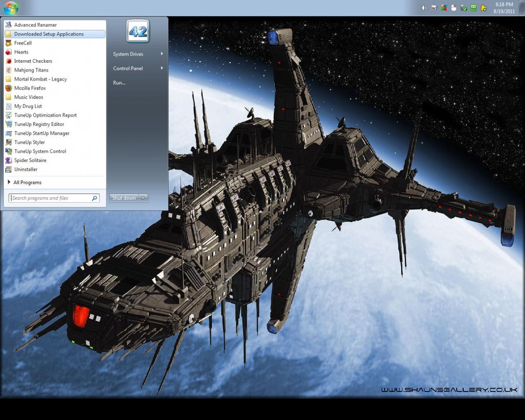Launch TuneUp Styler
Viewport: 525px width, 420px height.
pyautogui.click(x=54, y=142)
